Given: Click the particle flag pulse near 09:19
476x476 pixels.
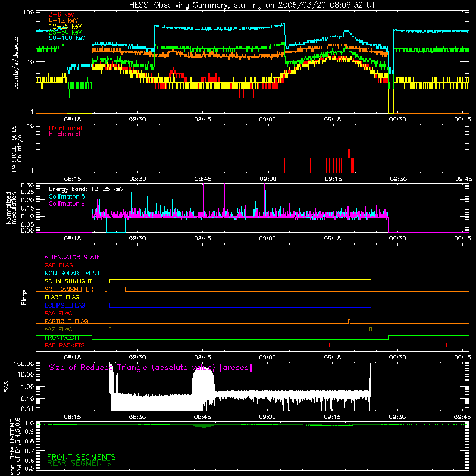Looking at the screenshot, I should click(x=349, y=321).
